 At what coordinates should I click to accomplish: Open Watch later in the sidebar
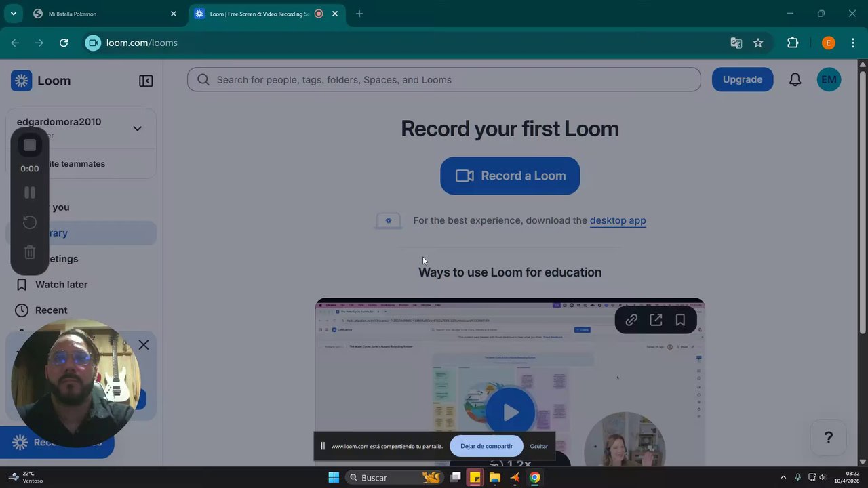pos(81,285)
